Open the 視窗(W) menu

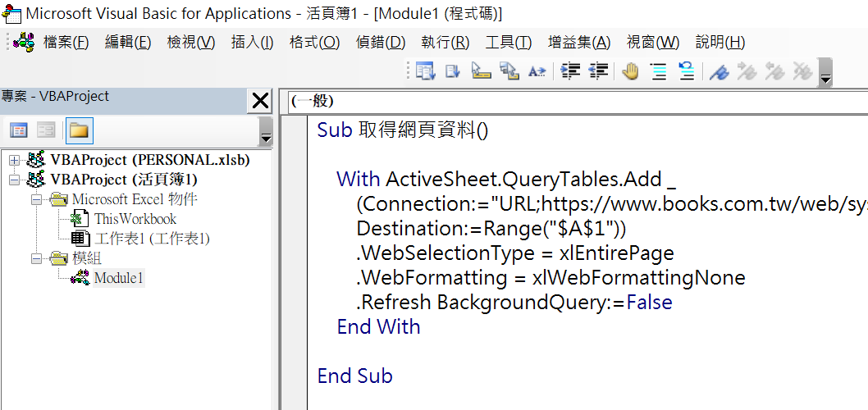point(653,42)
